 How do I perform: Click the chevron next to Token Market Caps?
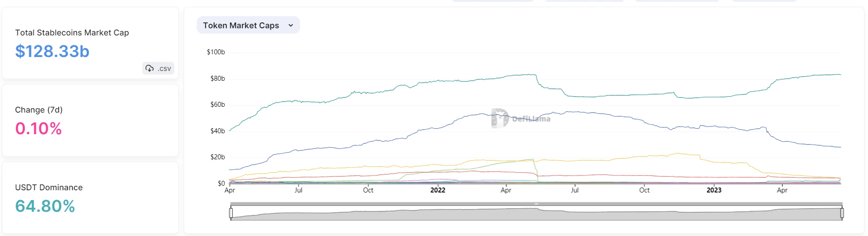tap(291, 26)
